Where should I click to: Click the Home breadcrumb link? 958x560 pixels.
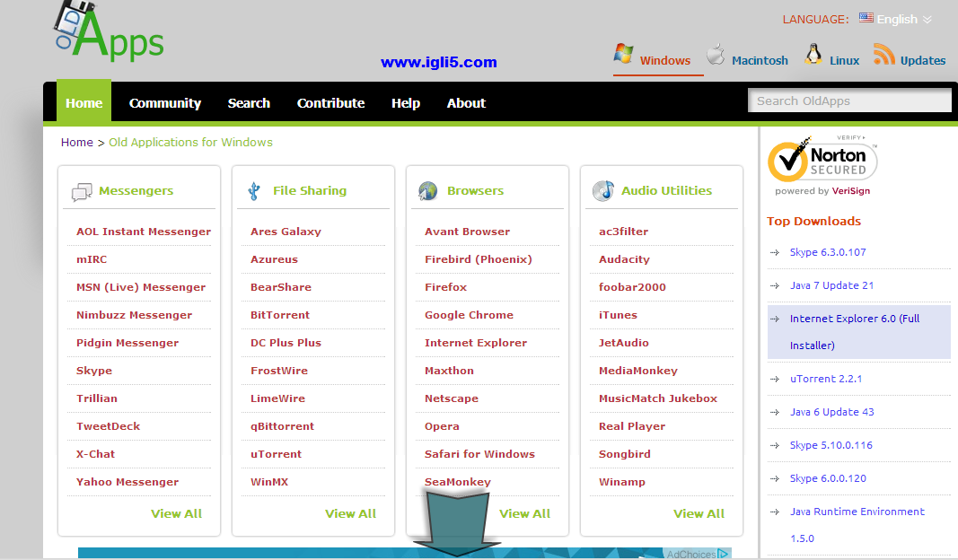click(x=76, y=142)
